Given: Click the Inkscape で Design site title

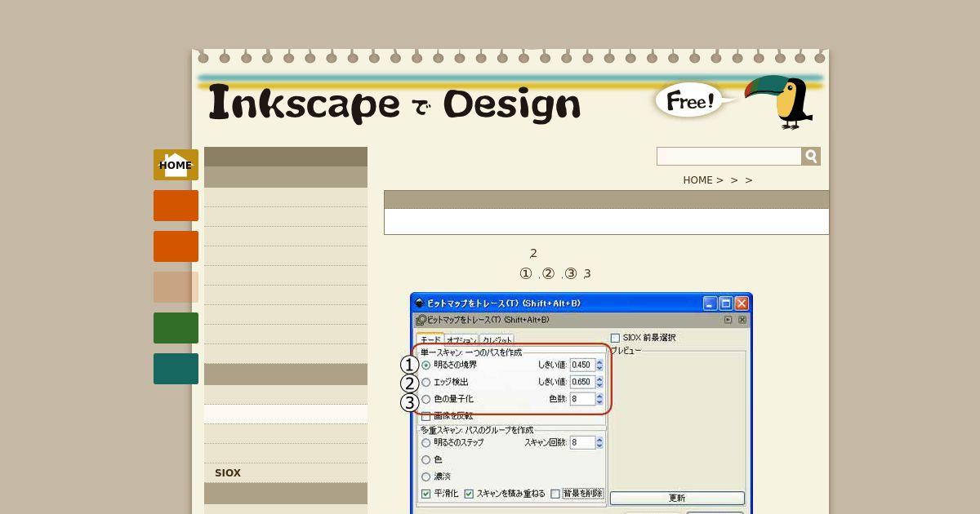Looking at the screenshot, I should click(x=394, y=104).
